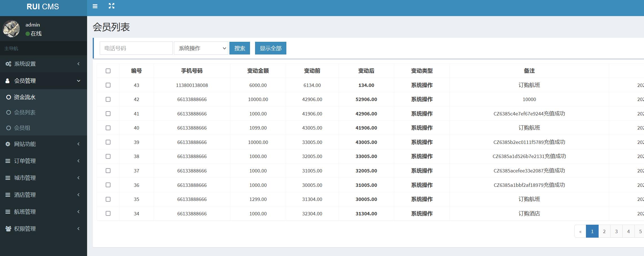The height and width of the screenshot is (256, 644).
Task: Click remark CZ6385c4e7ef67e9244充值成功
Action: pos(529,114)
